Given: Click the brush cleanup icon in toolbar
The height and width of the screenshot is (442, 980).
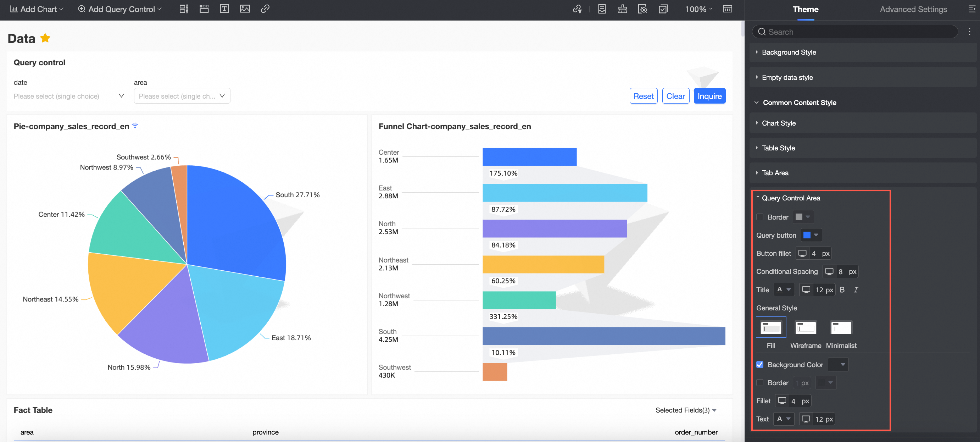Looking at the screenshot, I should point(622,9).
